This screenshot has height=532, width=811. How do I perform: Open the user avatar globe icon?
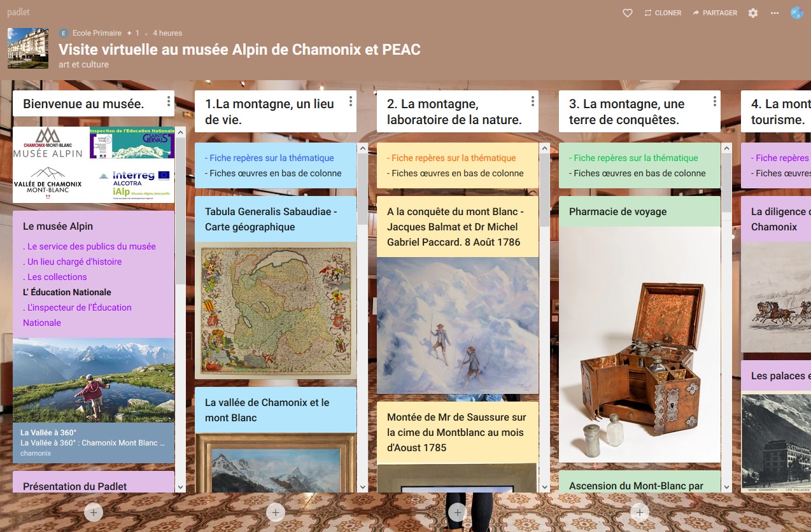pos(797,13)
